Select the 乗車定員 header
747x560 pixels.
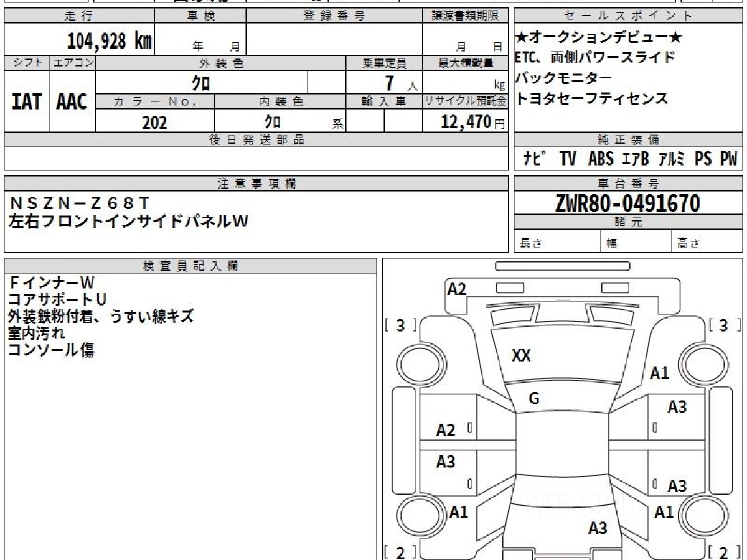[384, 63]
